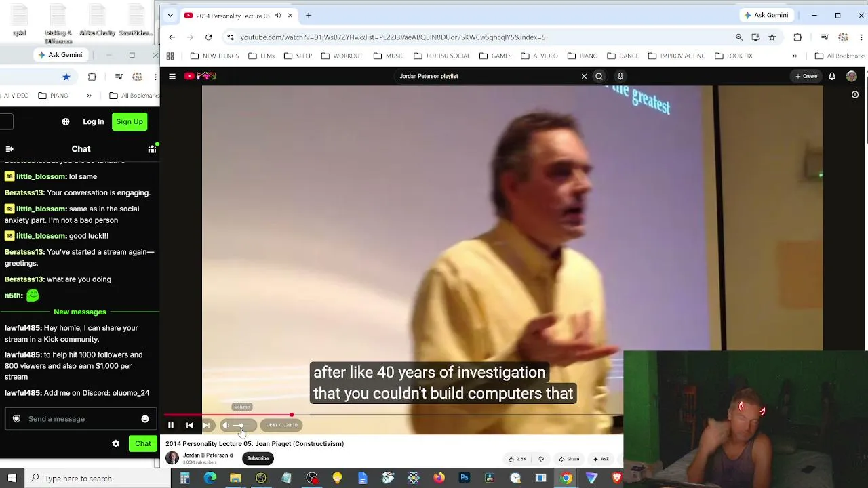Screen dimensions: 868x488
Task: Dislike the video with thumbs down
Action: 541,459
